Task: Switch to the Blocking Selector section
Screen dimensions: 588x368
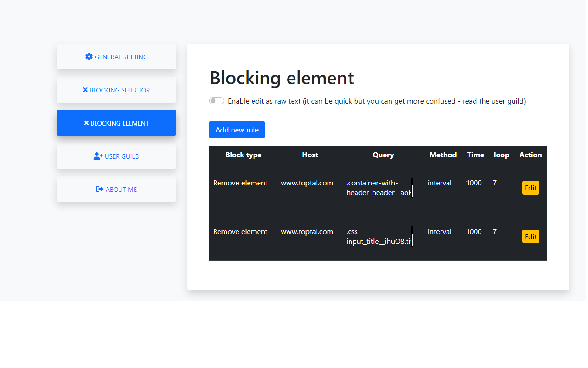Action: (116, 90)
